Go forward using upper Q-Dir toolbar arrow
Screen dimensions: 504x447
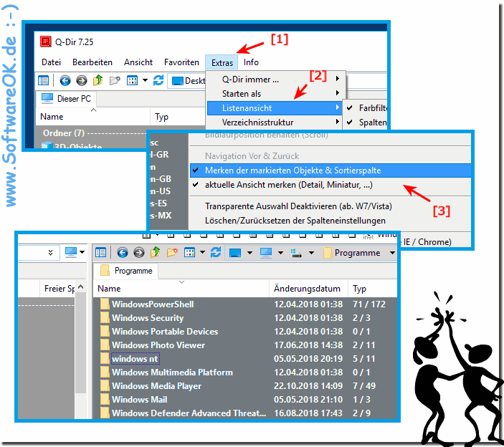tap(82, 80)
